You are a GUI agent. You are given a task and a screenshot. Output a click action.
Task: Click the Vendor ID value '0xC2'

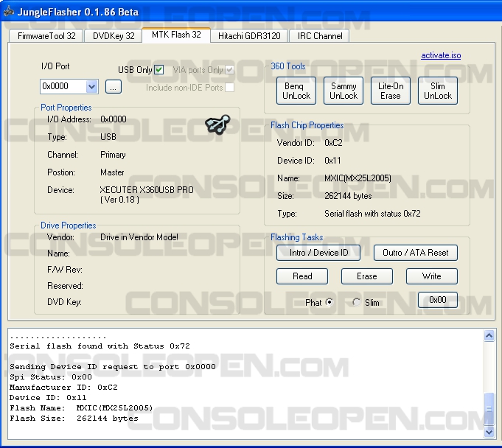point(333,143)
